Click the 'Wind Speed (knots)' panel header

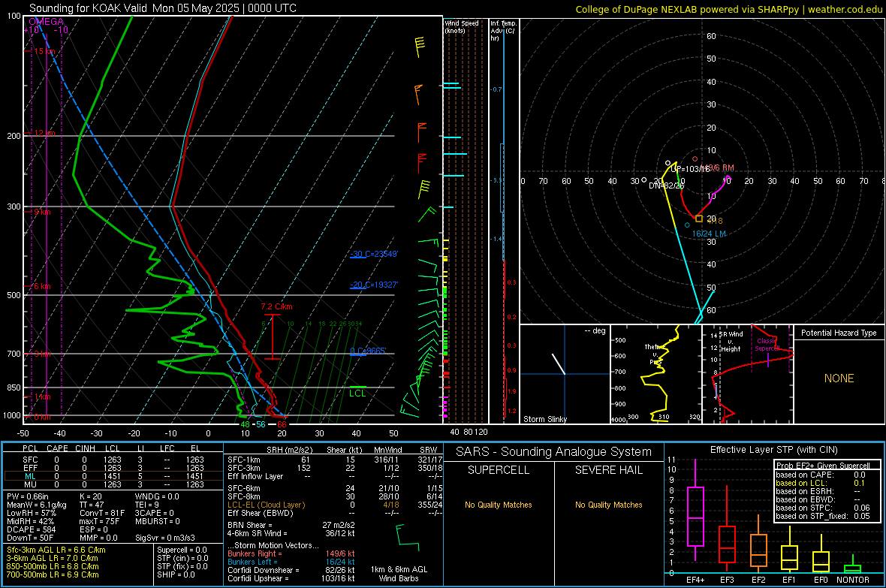[462, 26]
